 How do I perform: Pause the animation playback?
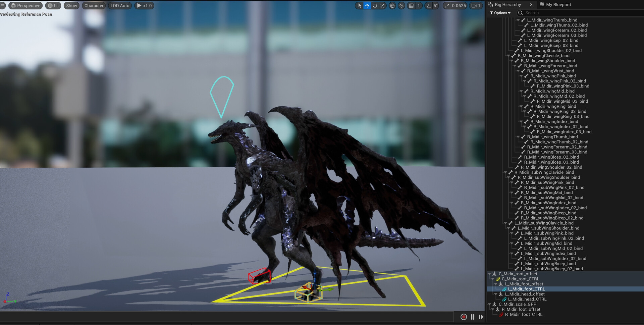(472, 317)
